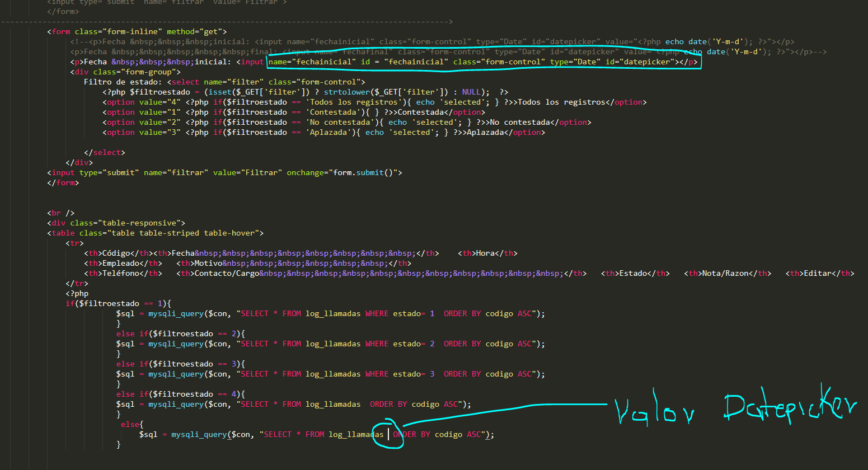Click the <th>Hora</th> header code
This screenshot has height=470, width=868.
point(487,253)
